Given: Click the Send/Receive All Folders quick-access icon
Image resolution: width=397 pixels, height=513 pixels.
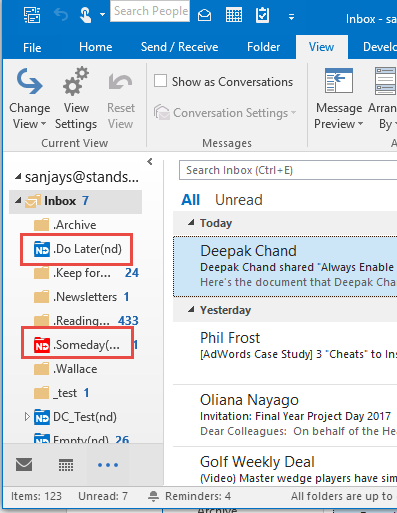Looking at the screenshot, I should (32, 15).
